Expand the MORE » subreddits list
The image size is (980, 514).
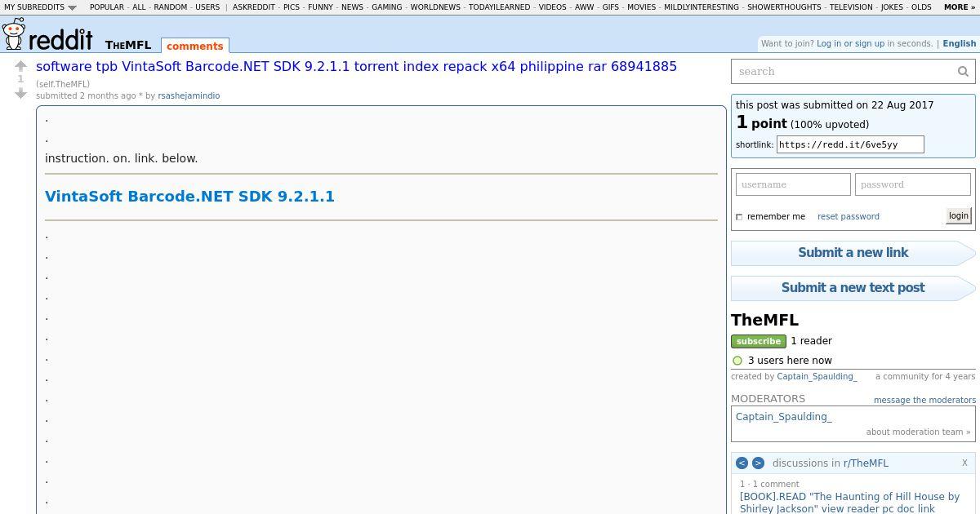960,7
